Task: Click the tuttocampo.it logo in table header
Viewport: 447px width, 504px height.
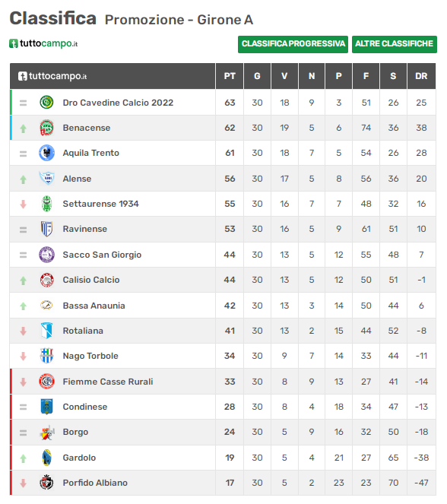Action: coord(52,76)
